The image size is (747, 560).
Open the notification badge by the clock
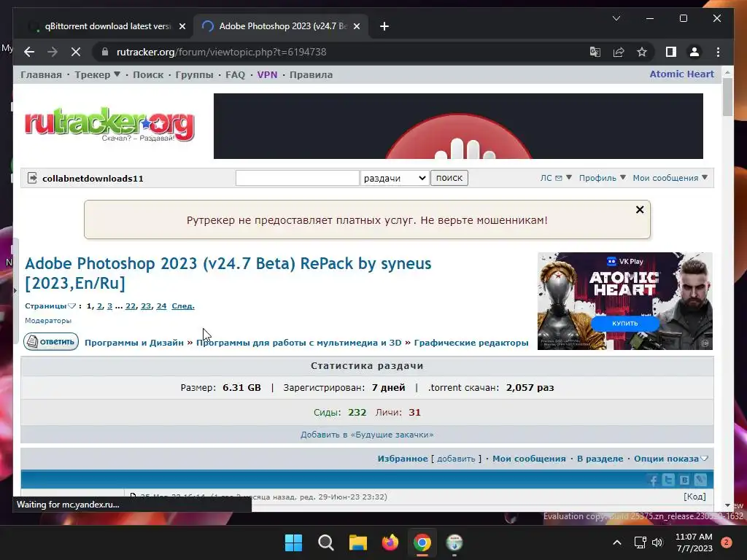click(727, 542)
